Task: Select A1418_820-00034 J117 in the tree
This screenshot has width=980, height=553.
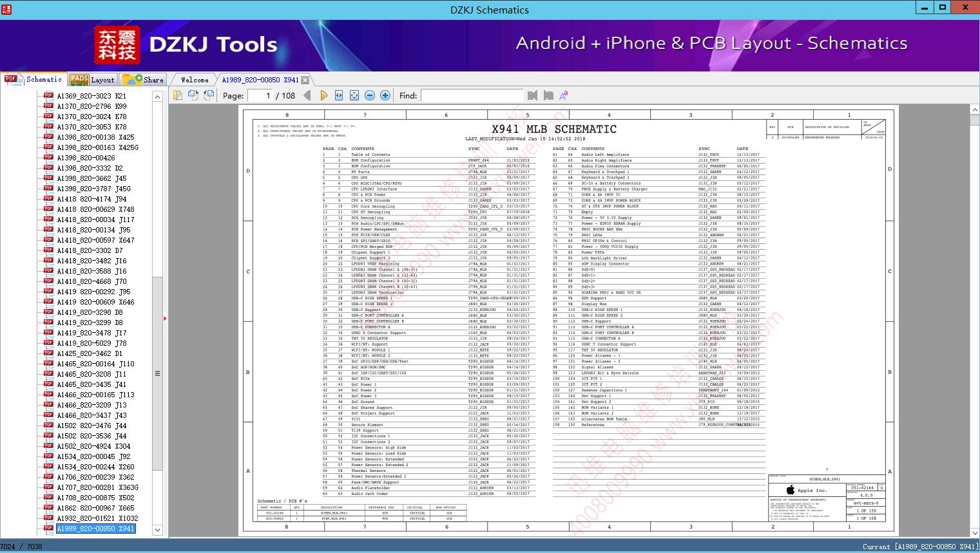Action: point(95,220)
